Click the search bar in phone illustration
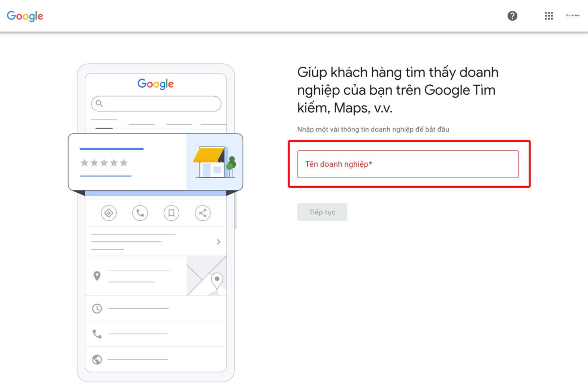The width and height of the screenshot is (588, 392). [156, 104]
